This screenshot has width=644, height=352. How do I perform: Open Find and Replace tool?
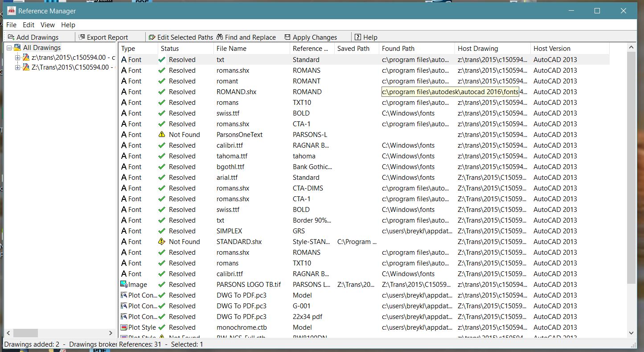tap(220, 37)
